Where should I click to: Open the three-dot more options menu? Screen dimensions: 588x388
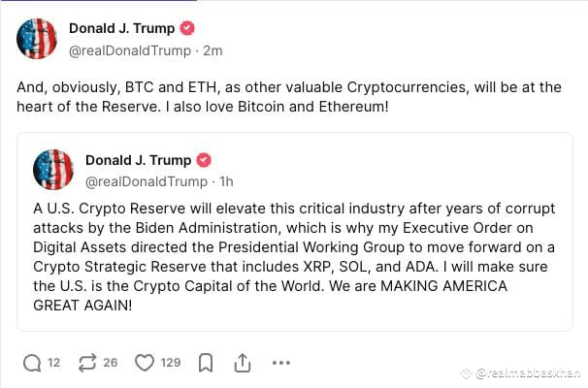tap(281, 363)
